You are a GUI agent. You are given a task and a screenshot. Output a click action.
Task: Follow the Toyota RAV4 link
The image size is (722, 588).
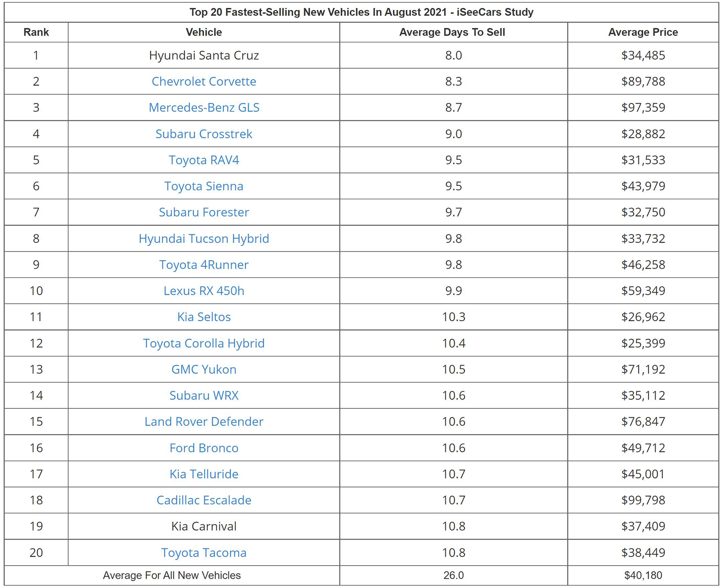[204, 160]
